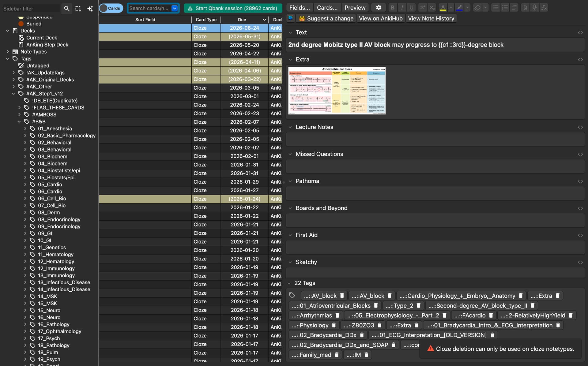
Task: Sort by the Due column header
Action: coord(242,20)
